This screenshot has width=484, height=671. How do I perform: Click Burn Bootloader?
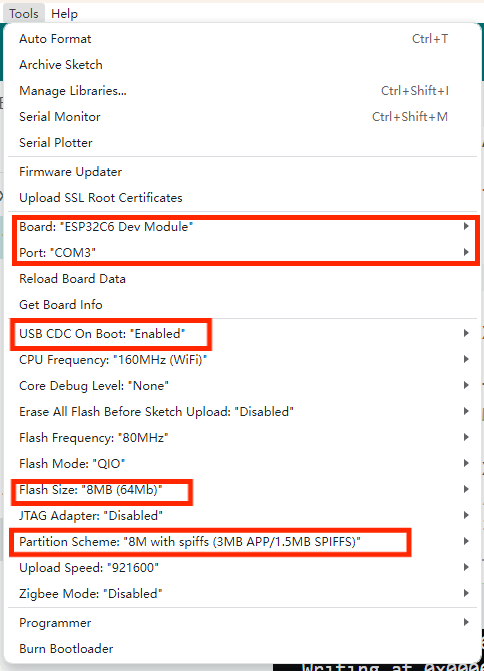(x=242, y=649)
